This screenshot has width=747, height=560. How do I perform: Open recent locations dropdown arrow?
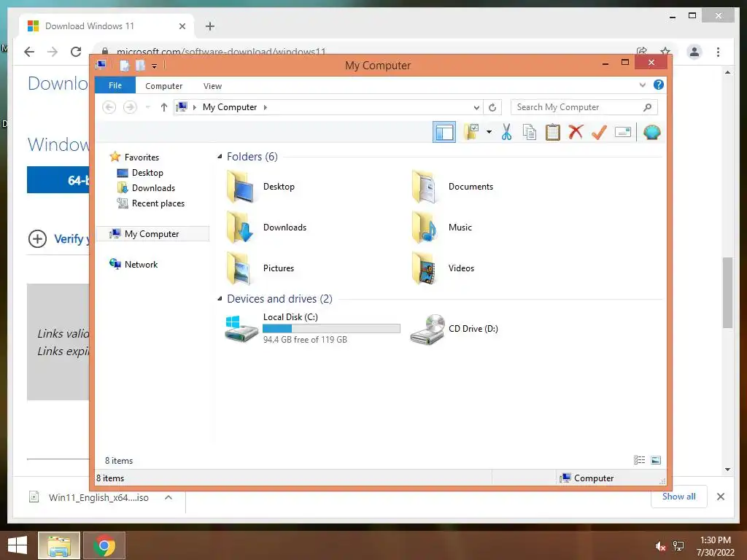[x=147, y=107]
